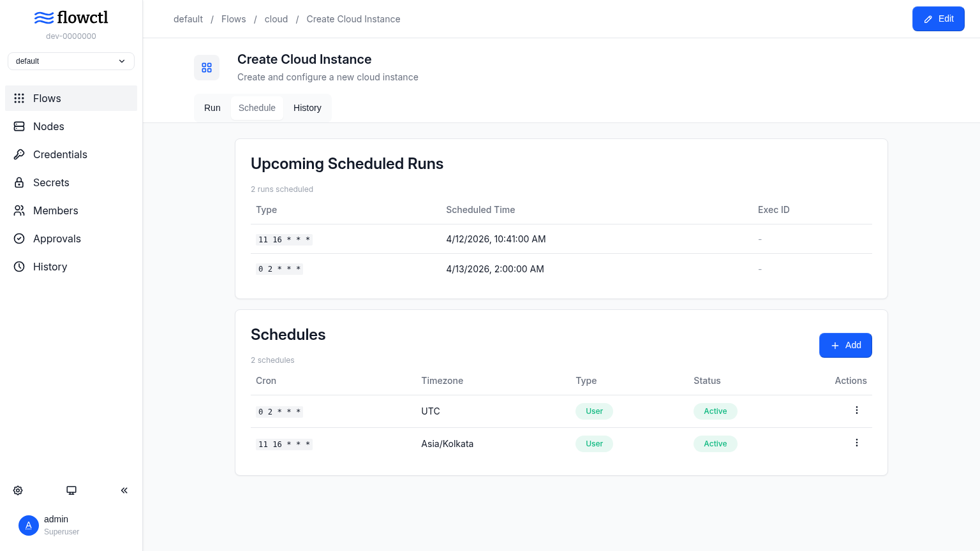Click the Asia/Kolkata timezone cell
This screenshot has height=551, width=980.
coord(447,444)
